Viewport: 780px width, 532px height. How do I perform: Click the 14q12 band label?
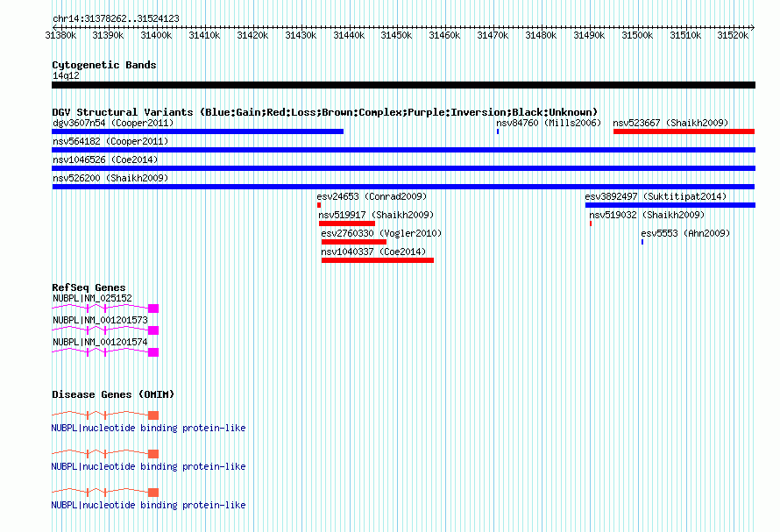pos(66,75)
